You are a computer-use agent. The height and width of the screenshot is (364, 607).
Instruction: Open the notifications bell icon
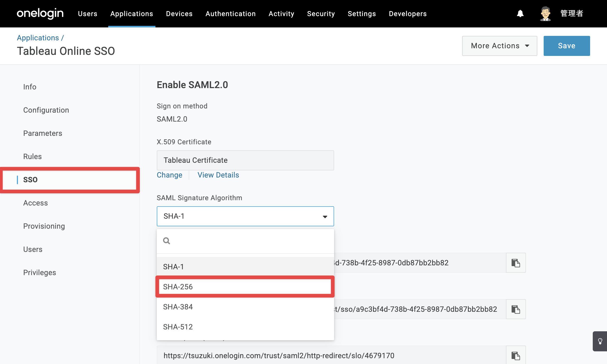coord(520,13)
